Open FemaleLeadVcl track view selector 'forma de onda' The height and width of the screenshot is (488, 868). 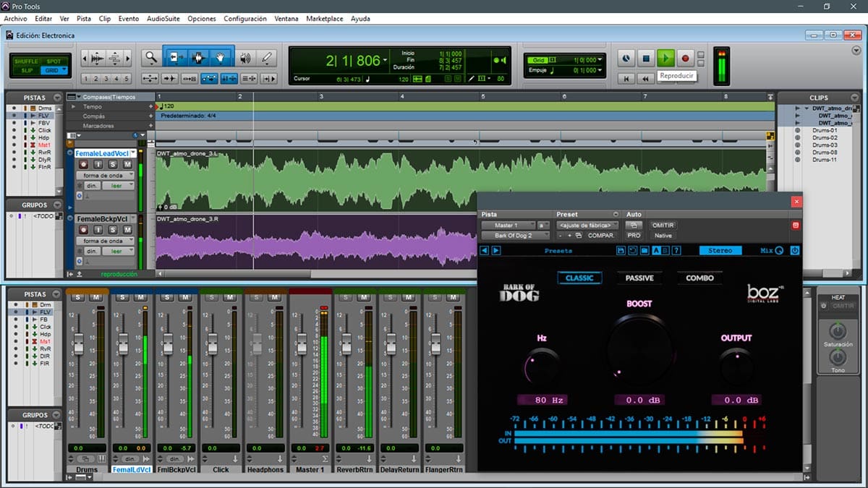tap(106, 176)
